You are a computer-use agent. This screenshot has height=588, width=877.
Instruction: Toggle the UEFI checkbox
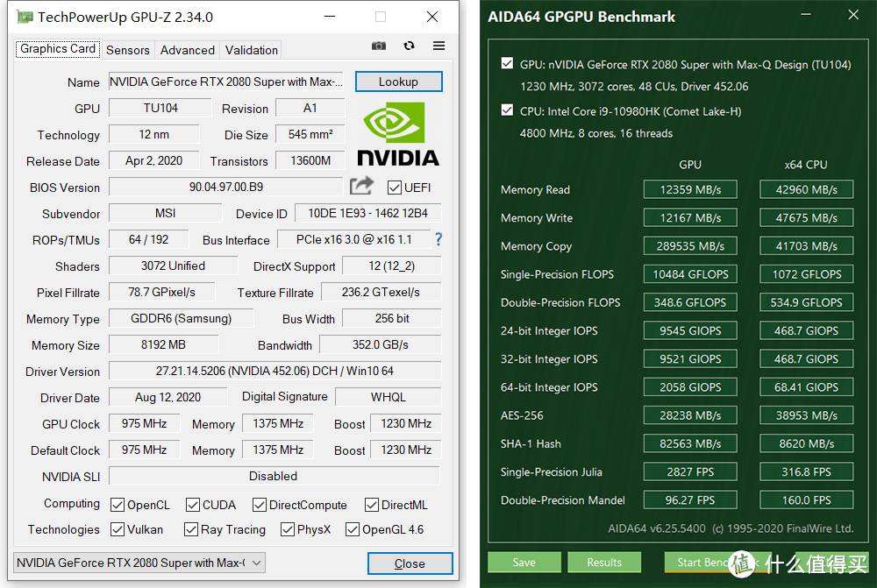tap(395, 188)
